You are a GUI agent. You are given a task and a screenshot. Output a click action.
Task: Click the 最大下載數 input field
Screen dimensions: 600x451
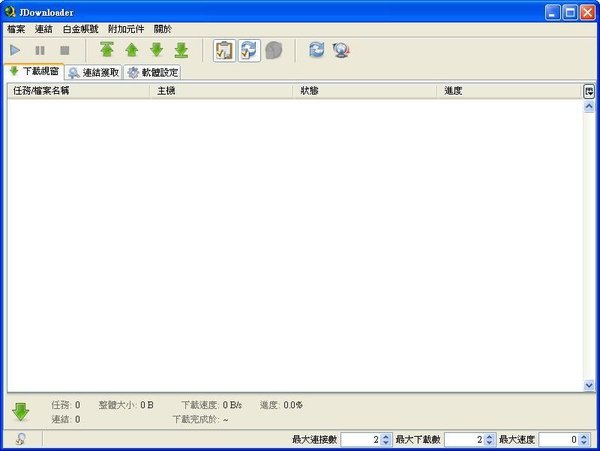pos(464,440)
